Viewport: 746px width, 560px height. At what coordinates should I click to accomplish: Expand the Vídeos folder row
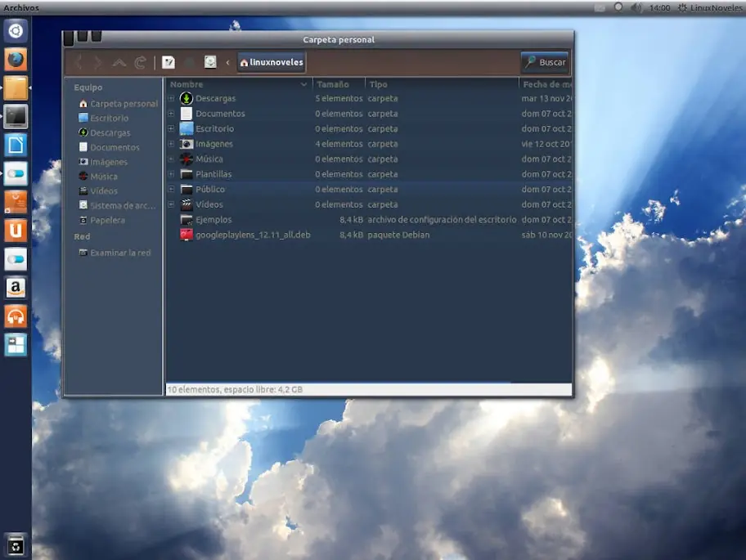click(x=171, y=204)
